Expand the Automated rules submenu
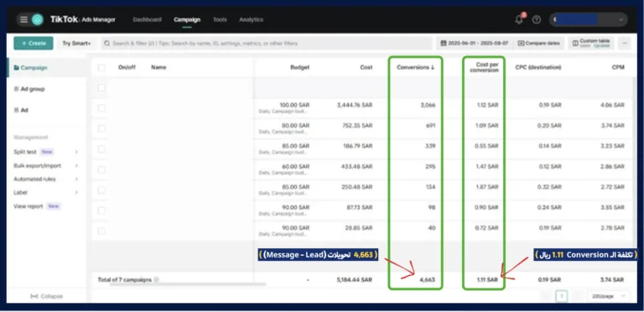644x312 pixels. pyautogui.click(x=76, y=179)
